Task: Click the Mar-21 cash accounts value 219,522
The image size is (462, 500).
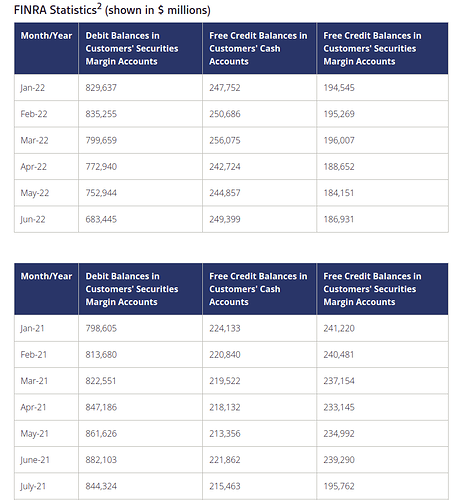Action: [x=225, y=381]
